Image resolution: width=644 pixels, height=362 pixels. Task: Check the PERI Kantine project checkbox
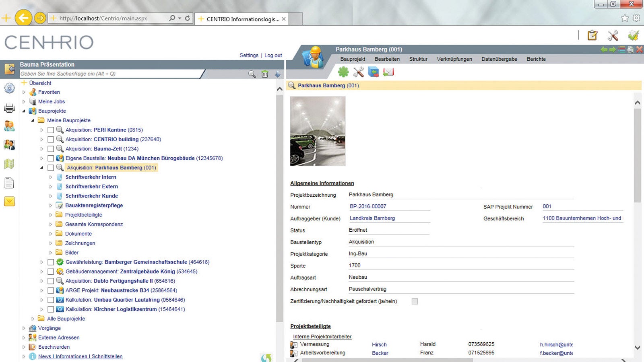(x=51, y=130)
